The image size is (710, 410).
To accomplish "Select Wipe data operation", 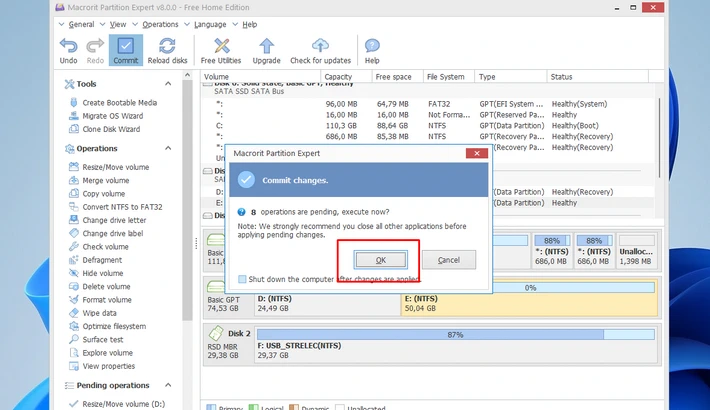I will [92, 313].
